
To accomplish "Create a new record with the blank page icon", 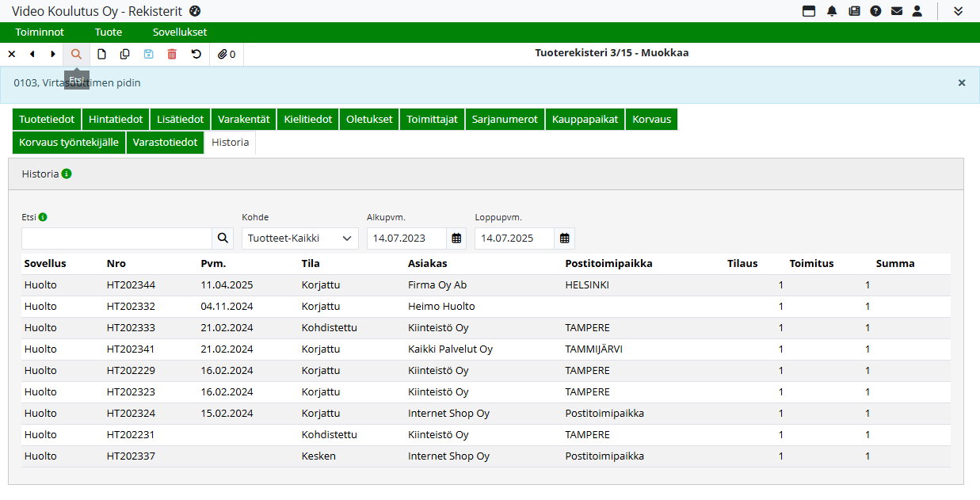I will [x=101, y=54].
